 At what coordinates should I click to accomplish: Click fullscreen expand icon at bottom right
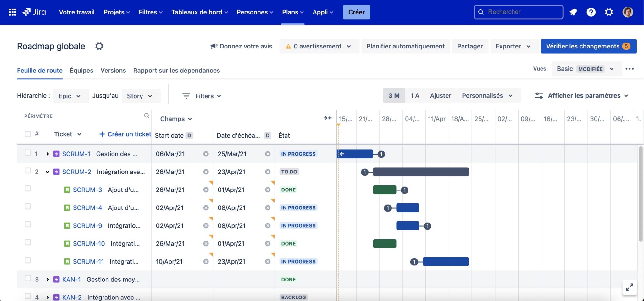click(x=629, y=287)
